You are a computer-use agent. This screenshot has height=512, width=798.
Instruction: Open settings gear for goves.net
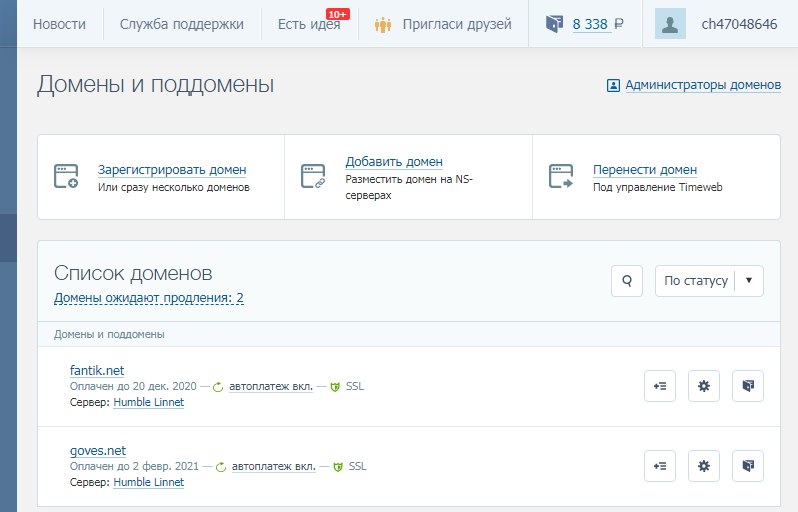(x=704, y=466)
